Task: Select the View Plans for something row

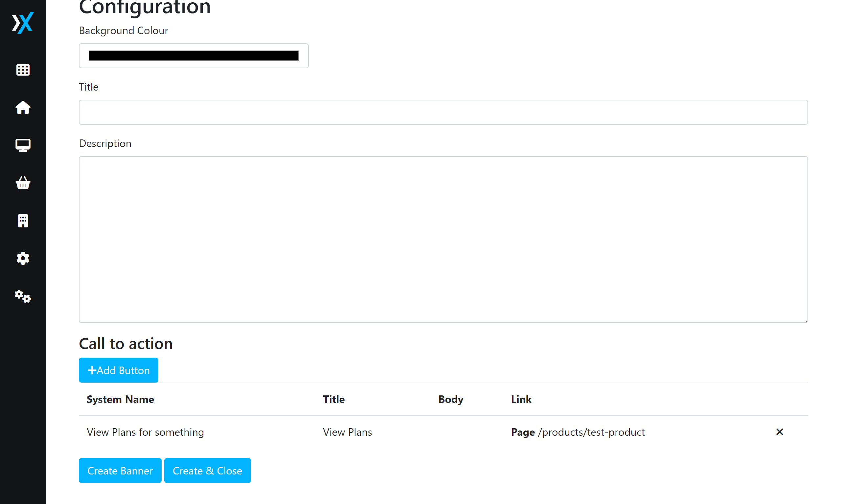Action: [145, 432]
